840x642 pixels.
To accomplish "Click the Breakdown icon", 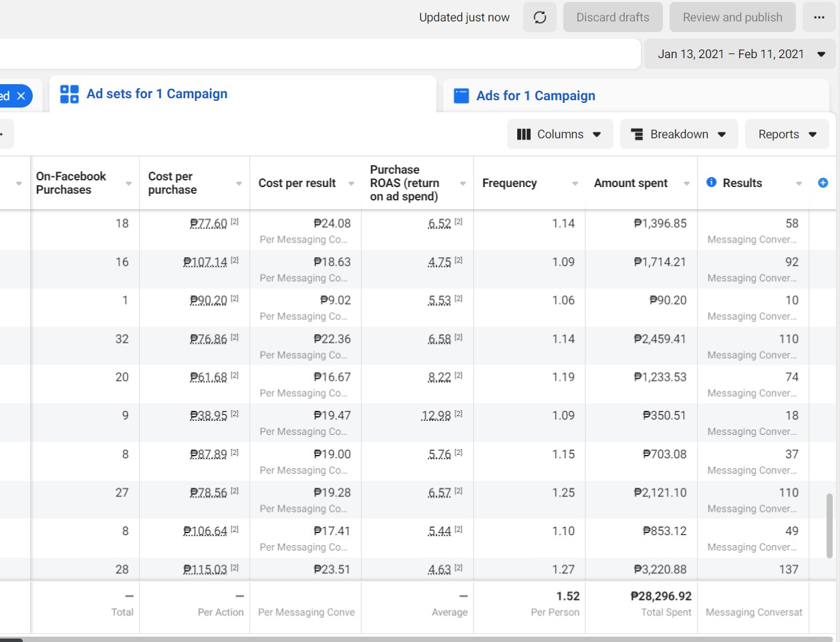I will [637, 134].
